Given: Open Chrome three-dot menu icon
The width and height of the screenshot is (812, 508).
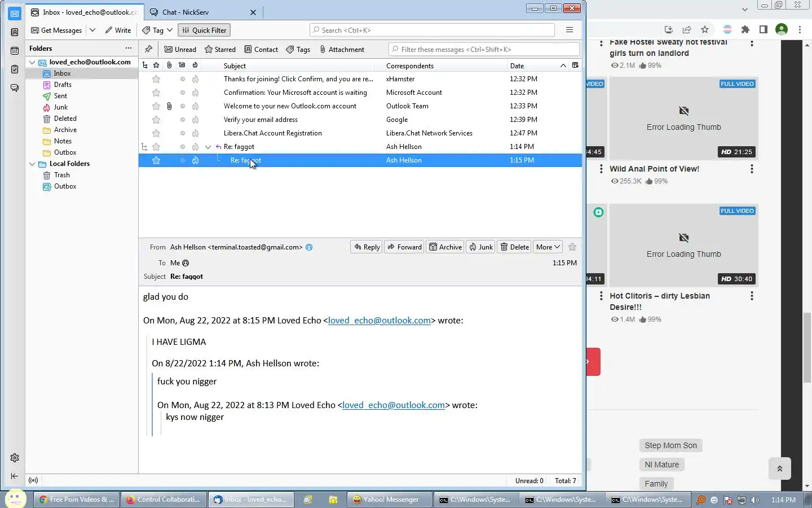Looking at the screenshot, I should 800,30.
